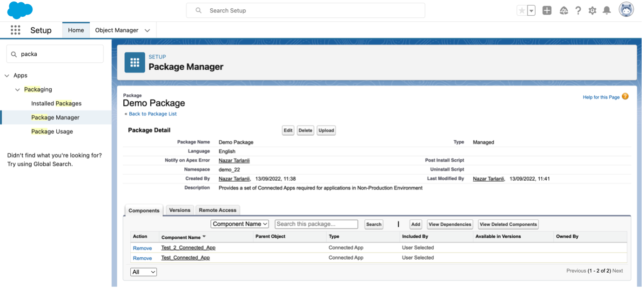Screen dimensions: 644x288
Task: Click Back to Package List link
Action: click(x=153, y=114)
